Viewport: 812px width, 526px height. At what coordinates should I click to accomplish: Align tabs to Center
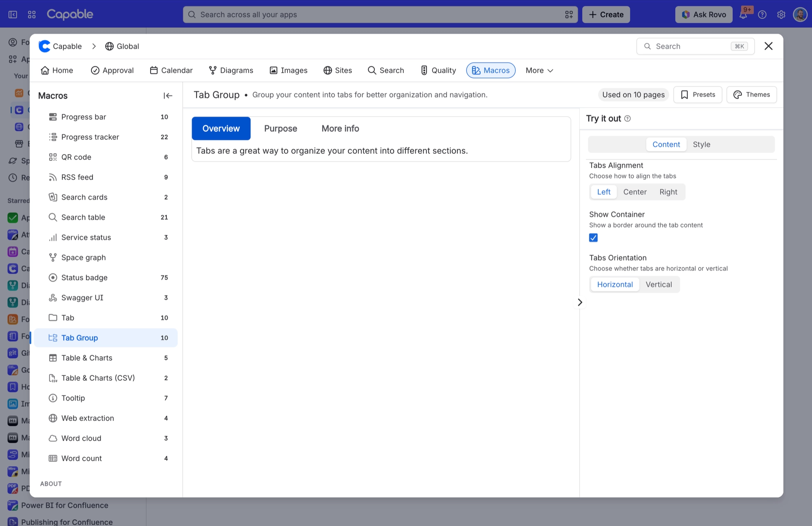[x=635, y=192]
